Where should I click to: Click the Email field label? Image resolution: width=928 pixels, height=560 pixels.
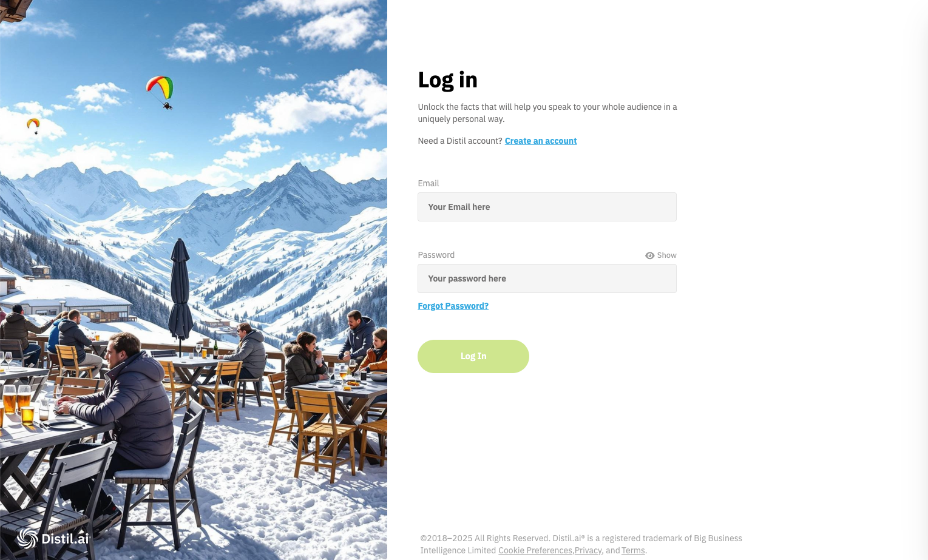coord(428,183)
